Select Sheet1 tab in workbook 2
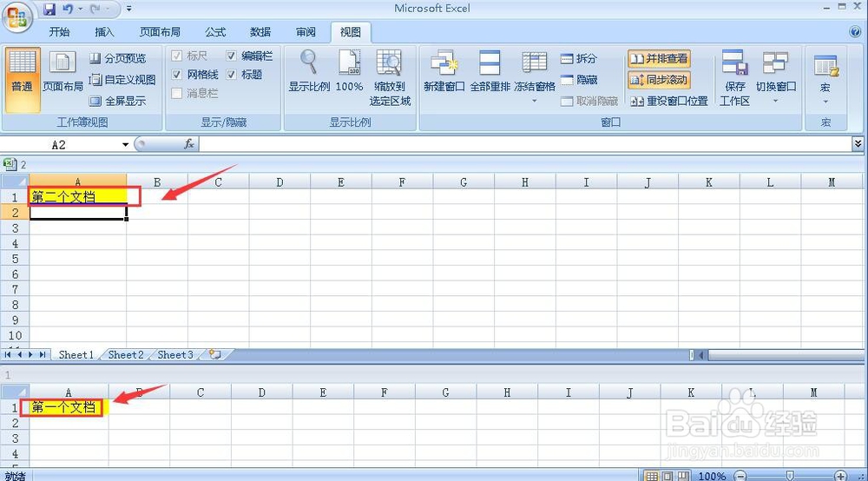This screenshot has width=868, height=481. coord(76,355)
